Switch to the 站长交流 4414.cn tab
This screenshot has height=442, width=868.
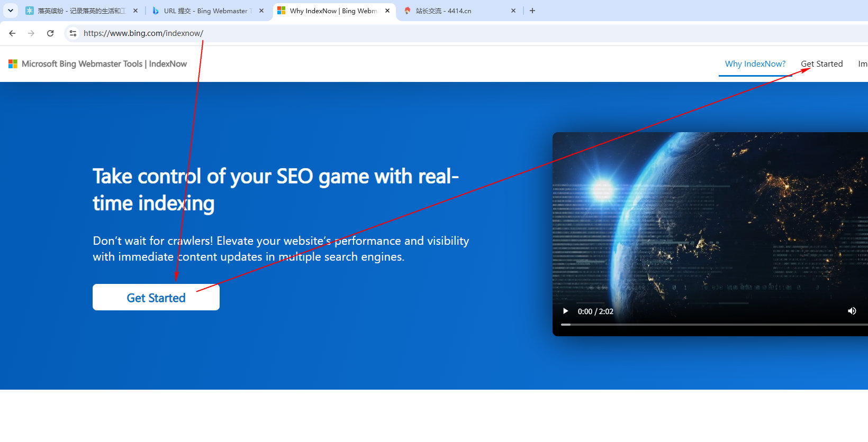click(460, 11)
